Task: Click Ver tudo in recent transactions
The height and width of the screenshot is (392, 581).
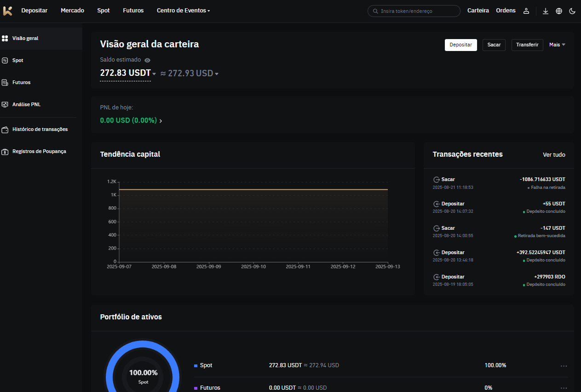Action: pos(554,155)
